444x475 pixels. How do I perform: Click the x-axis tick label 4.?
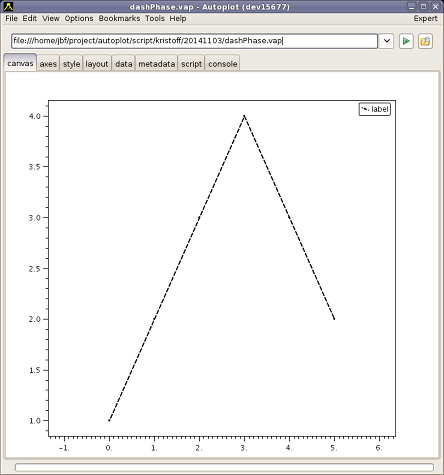[289, 448]
